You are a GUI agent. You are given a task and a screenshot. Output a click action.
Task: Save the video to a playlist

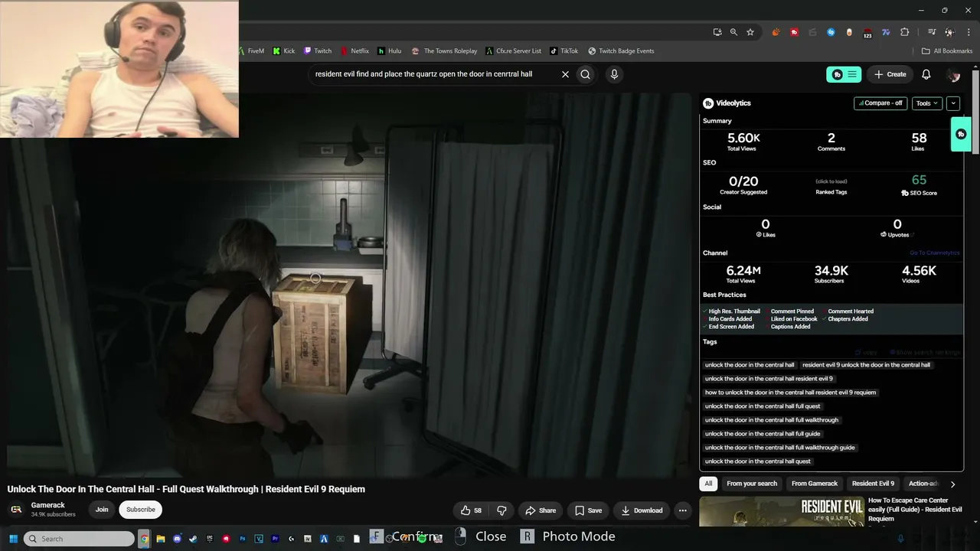tap(588, 510)
